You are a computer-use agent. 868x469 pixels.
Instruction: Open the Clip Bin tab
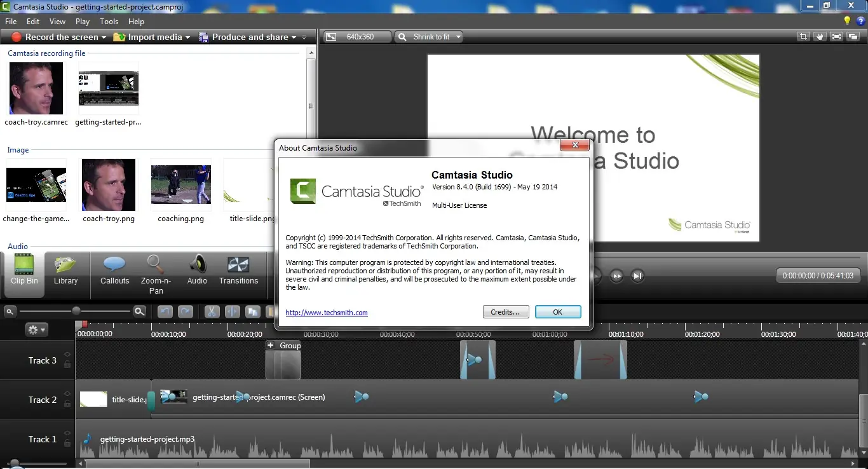[24, 275]
